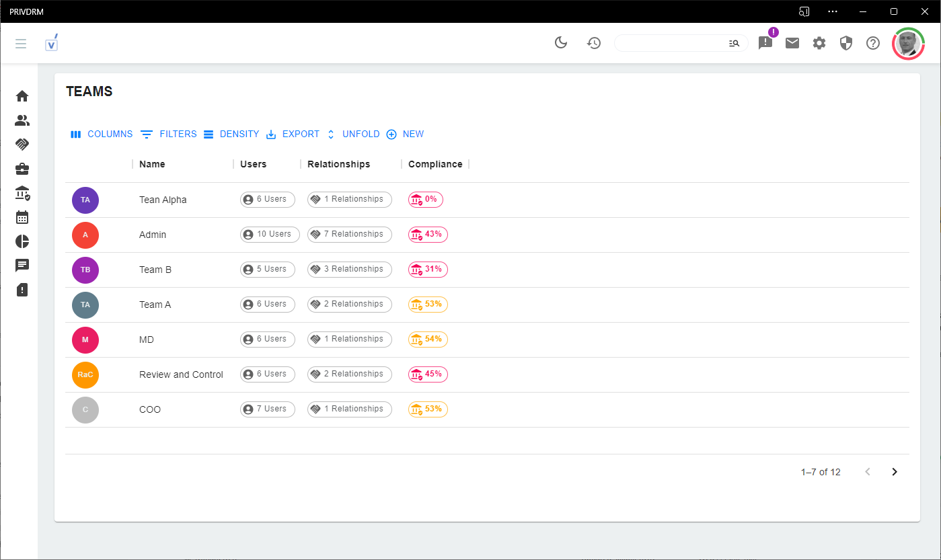The height and width of the screenshot is (560, 941).
Task: Toggle the hamburger navigation menu
Action: tap(21, 44)
